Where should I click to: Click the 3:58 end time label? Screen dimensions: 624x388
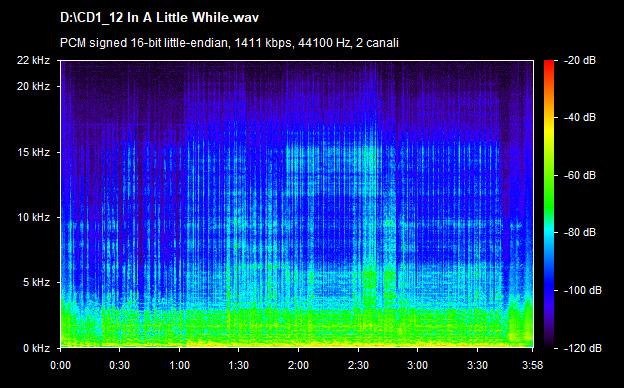(x=532, y=365)
